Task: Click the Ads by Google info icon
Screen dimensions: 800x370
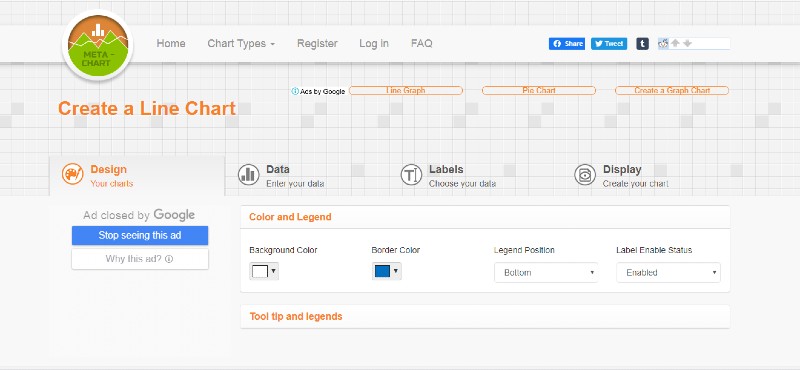Action: click(295, 91)
